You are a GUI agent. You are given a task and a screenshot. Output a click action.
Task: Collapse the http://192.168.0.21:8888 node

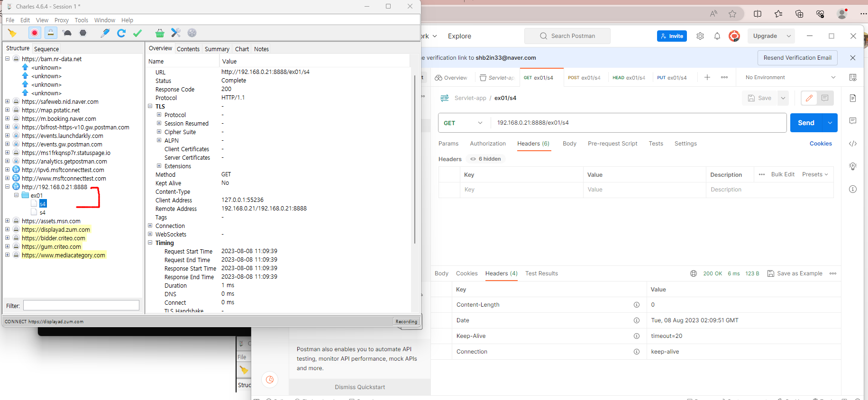coord(7,187)
